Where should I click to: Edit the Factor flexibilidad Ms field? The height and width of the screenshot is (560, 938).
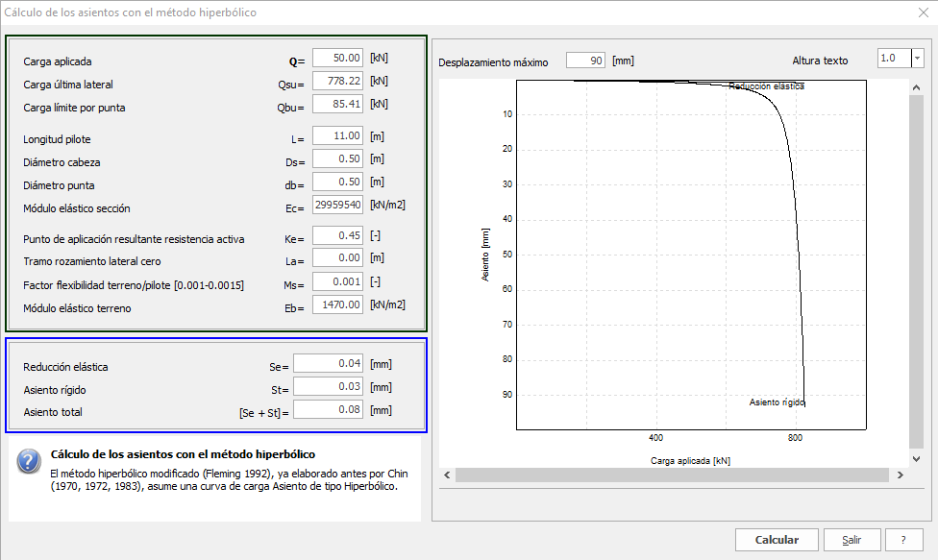[x=337, y=281]
